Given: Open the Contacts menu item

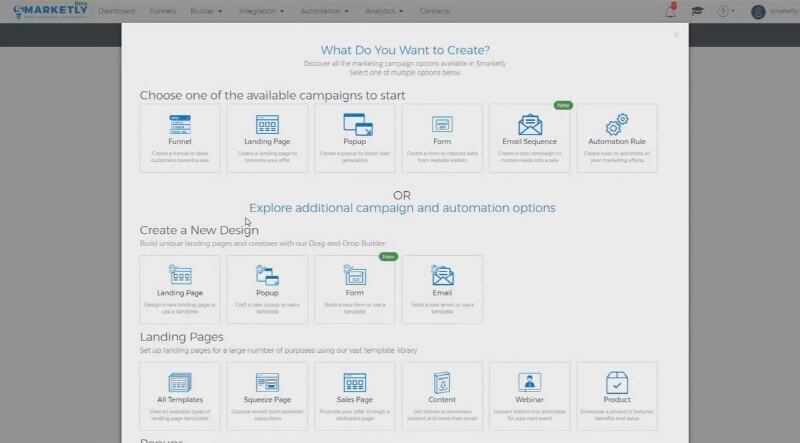Looking at the screenshot, I should coord(434,11).
